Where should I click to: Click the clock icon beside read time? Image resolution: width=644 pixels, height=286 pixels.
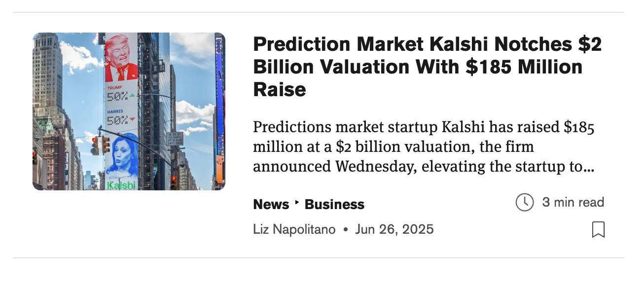[x=524, y=202]
